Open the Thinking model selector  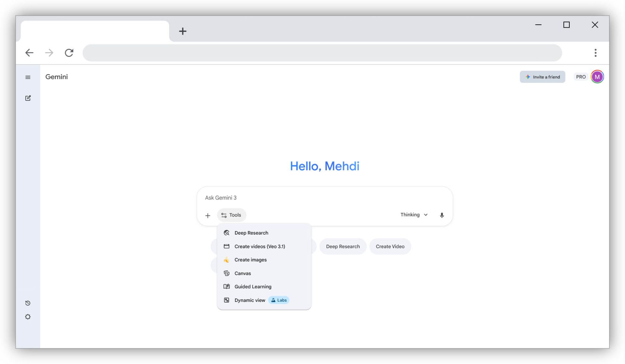[x=414, y=215]
